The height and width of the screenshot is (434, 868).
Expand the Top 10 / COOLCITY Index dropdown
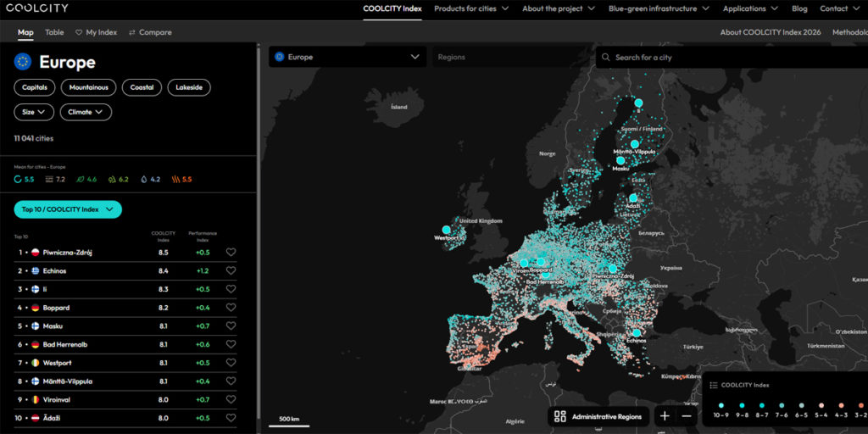click(68, 209)
